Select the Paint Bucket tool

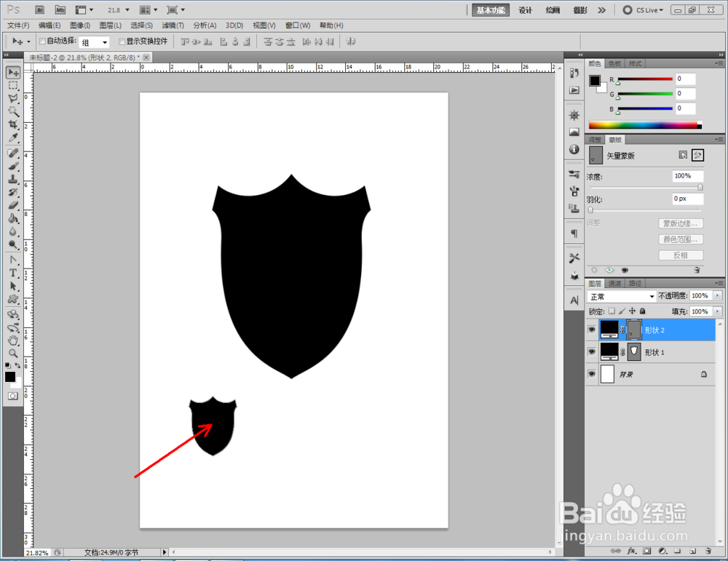click(x=13, y=218)
